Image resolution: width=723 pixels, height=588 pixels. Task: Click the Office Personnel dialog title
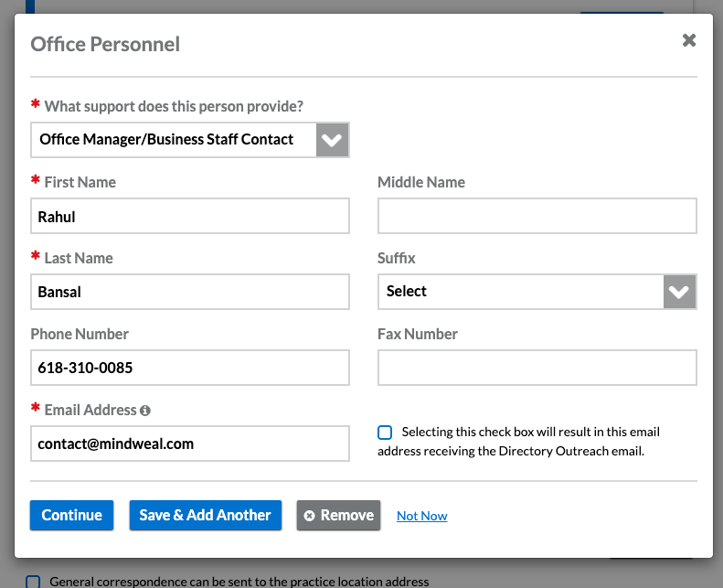tap(105, 44)
